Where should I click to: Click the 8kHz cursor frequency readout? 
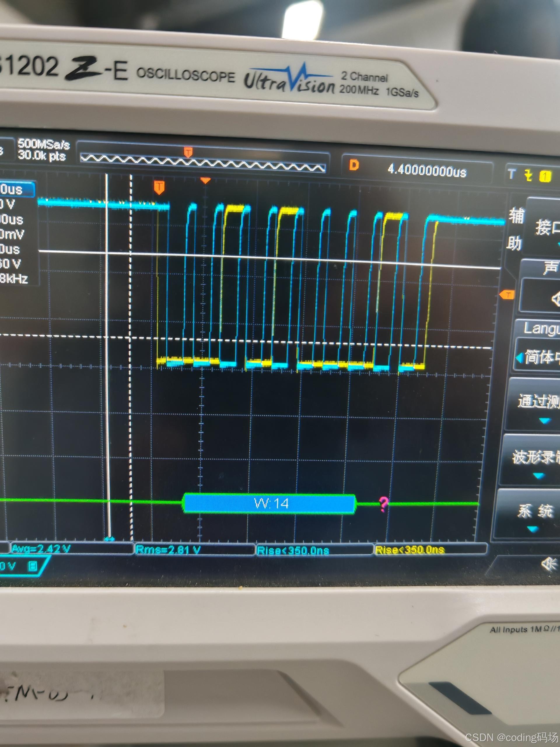[x=13, y=279]
